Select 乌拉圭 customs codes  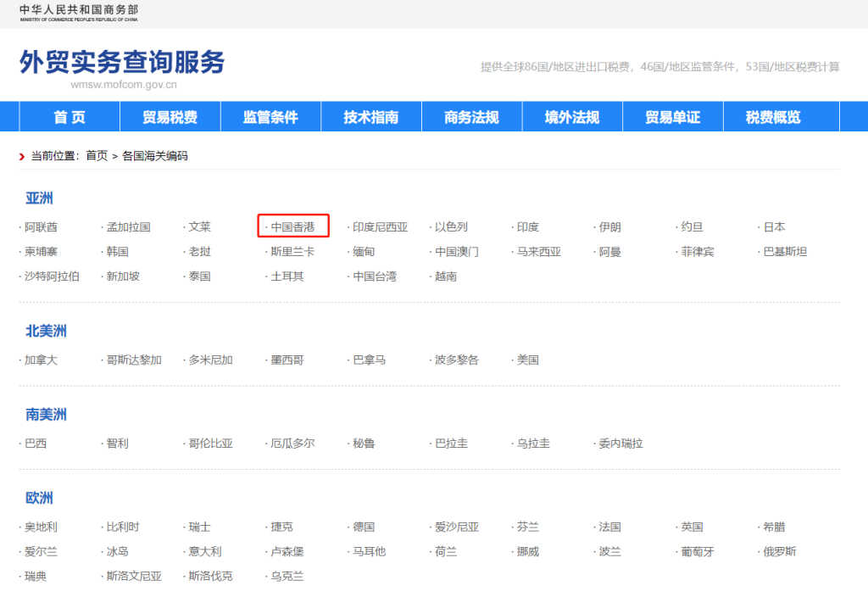[534, 444]
